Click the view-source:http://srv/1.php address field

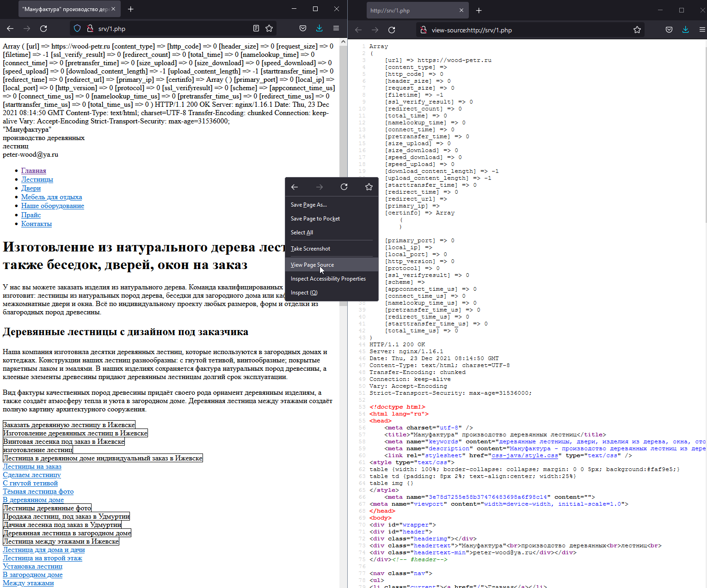click(529, 30)
